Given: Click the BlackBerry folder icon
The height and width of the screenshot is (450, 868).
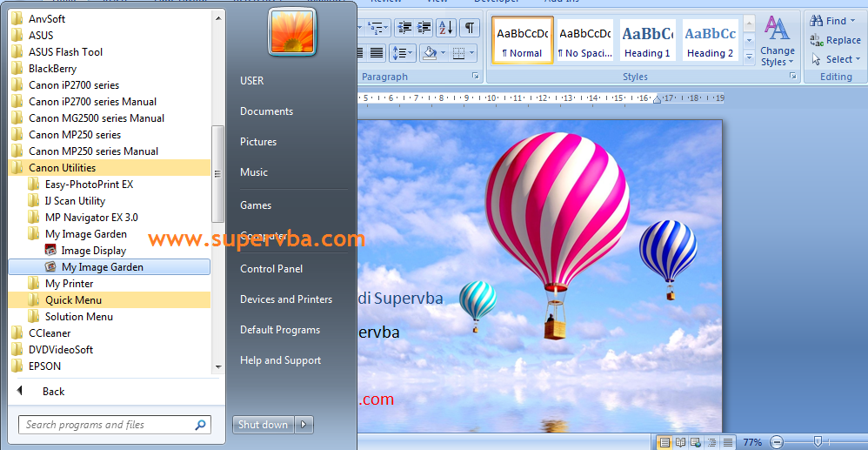Looking at the screenshot, I should click(x=17, y=68).
